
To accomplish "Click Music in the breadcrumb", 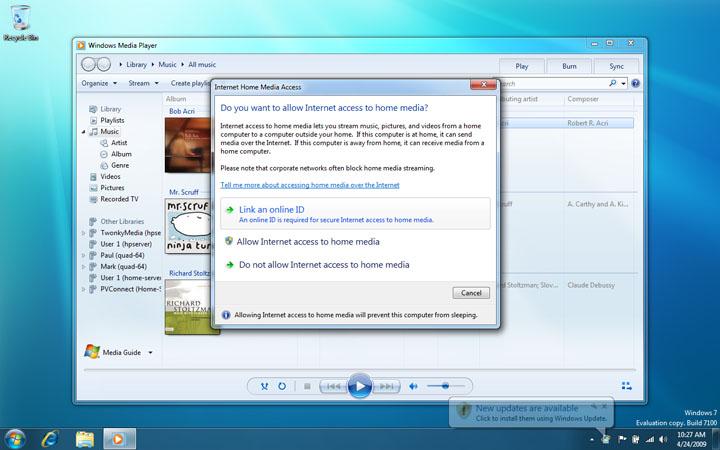I will (167, 65).
